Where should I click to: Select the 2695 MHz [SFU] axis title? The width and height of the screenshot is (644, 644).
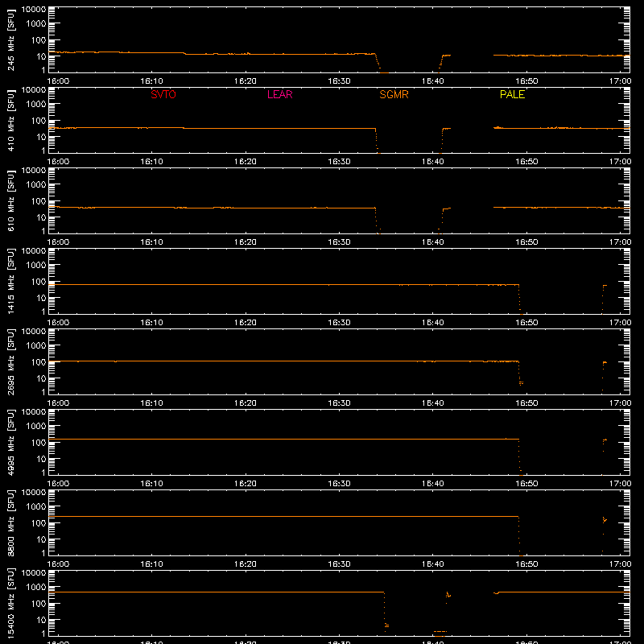point(11,361)
